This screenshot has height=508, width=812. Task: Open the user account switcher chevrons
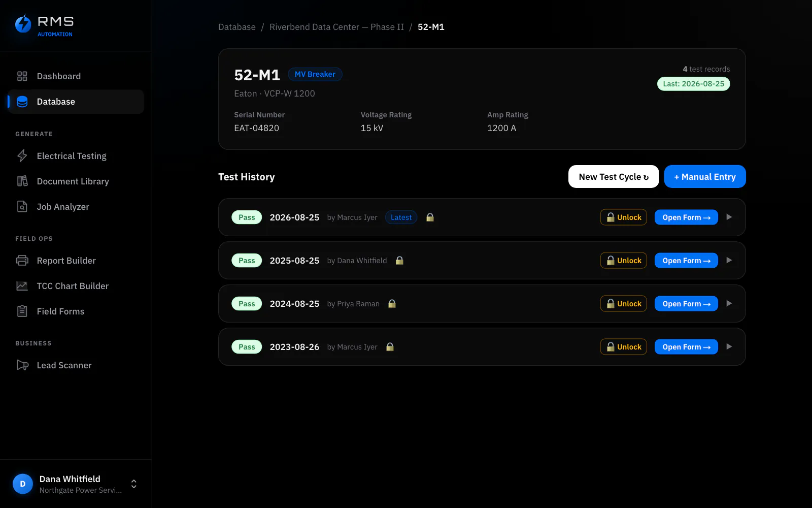tap(134, 484)
